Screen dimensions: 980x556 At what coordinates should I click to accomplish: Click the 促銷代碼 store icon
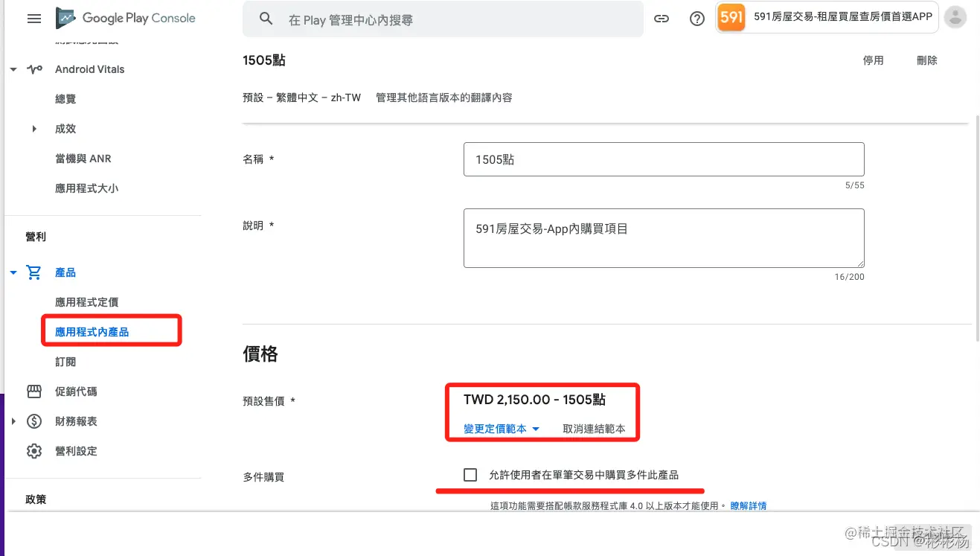pyautogui.click(x=34, y=392)
